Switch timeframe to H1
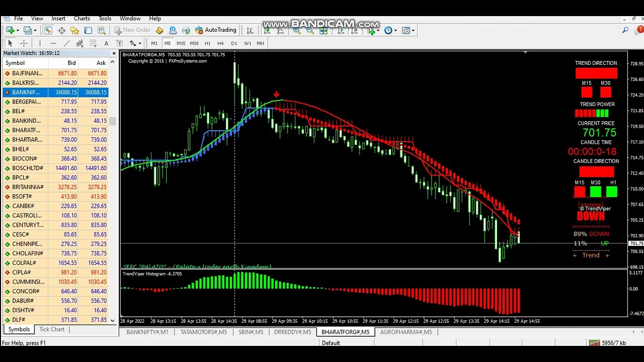Viewport: 644px width, 362px height. coord(207,43)
